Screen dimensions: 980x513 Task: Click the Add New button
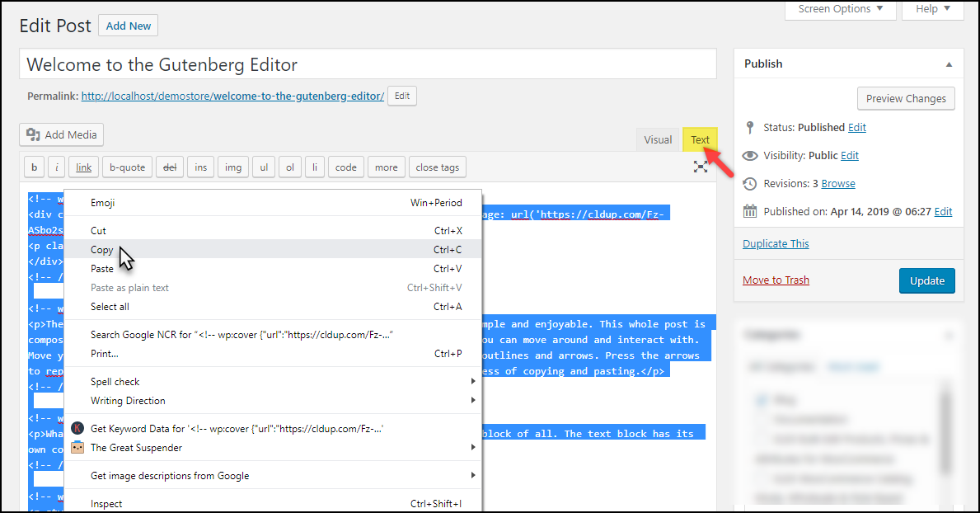(128, 26)
